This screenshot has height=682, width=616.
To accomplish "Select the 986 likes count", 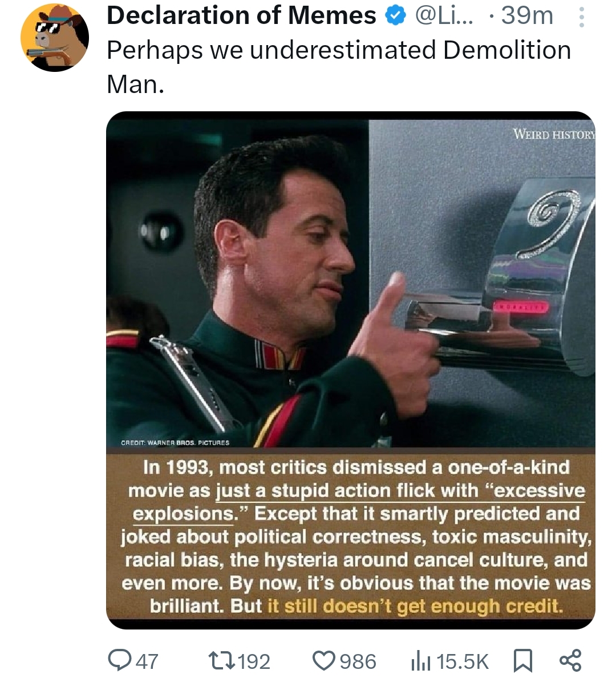I will tap(358, 661).
